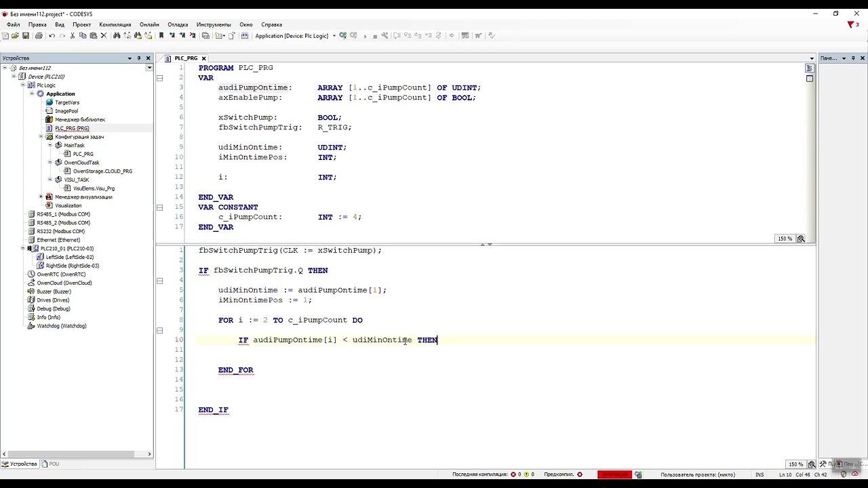
Task: Cut selection with the scissors icon
Action: [73, 36]
